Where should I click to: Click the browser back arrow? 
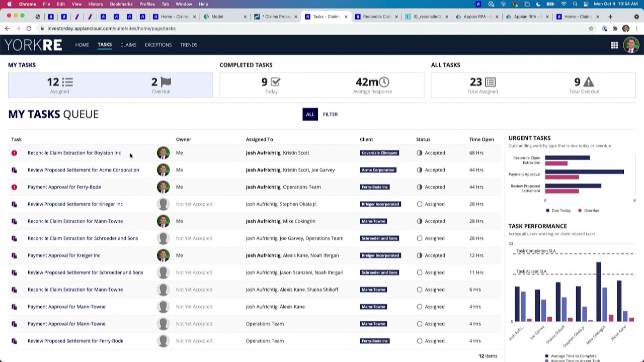click(x=7, y=29)
